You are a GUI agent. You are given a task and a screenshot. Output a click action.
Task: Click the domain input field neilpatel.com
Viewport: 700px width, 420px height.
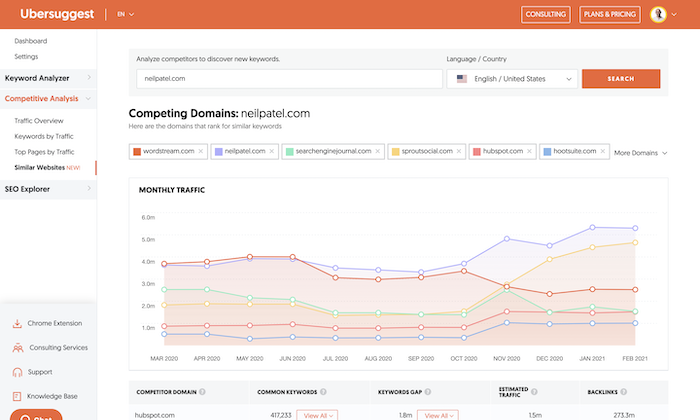[289, 79]
